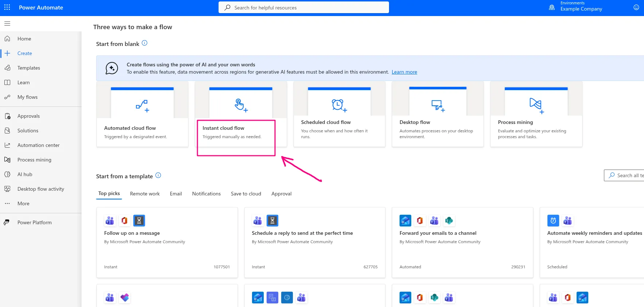
Task: Switch to the Remote work tab
Action: coord(145,194)
